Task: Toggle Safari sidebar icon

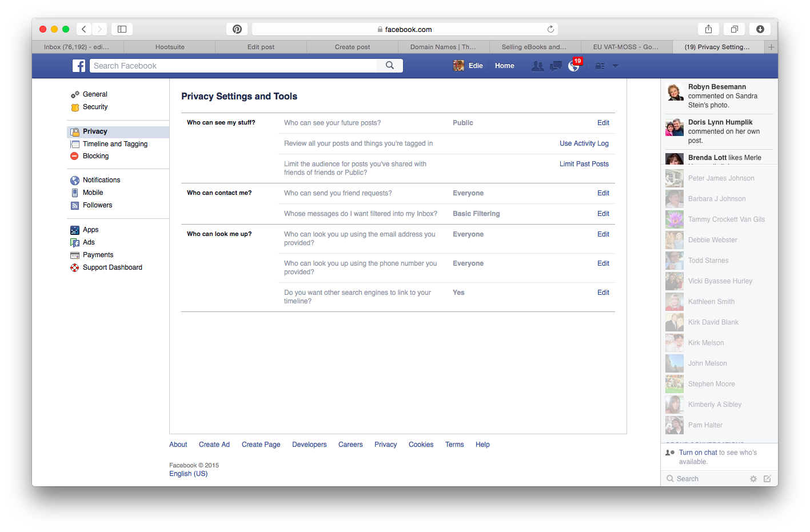Action: click(122, 29)
